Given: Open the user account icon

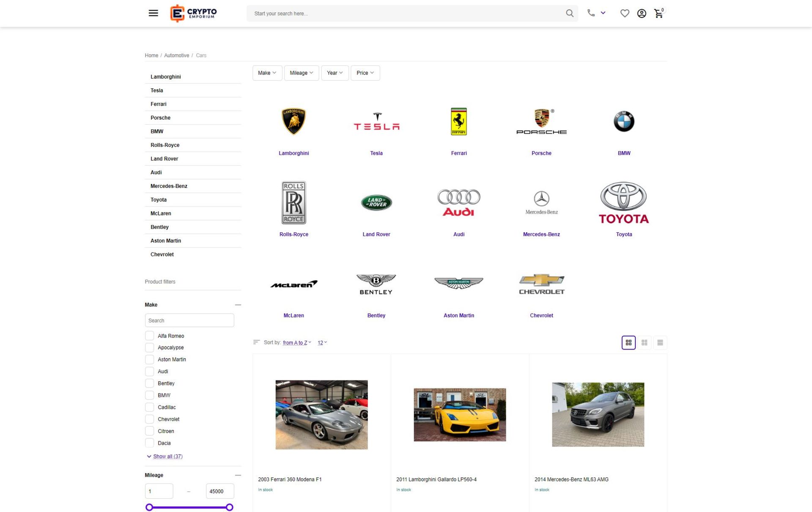Looking at the screenshot, I should coord(642,14).
